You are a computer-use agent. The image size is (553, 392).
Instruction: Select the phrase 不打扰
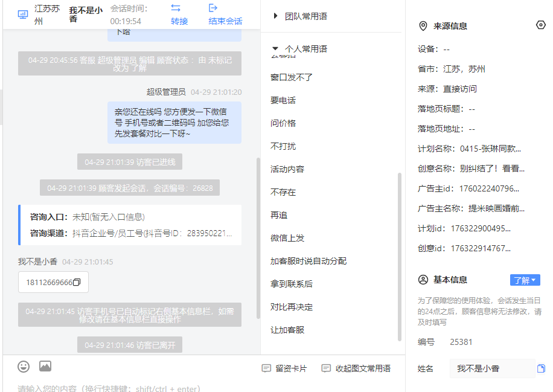tap(283, 146)
